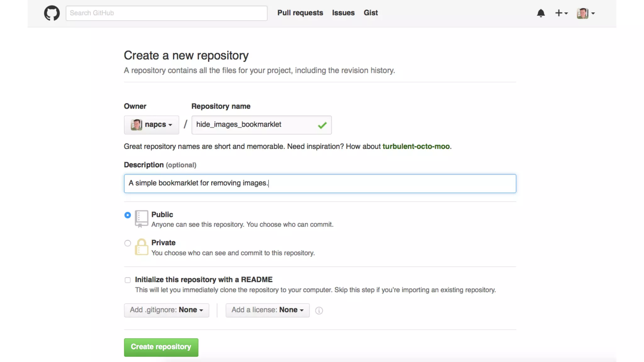Use suggested name turbulent-octo-moo
Image resolution: width=644 pixels, height=362 pixels.
tap(416, 146)
